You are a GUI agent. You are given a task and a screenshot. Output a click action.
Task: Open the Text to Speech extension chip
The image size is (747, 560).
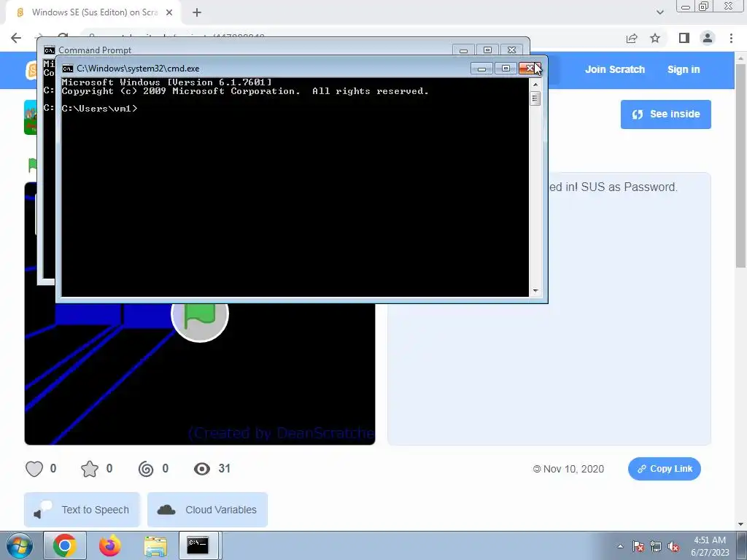[82, 510]
